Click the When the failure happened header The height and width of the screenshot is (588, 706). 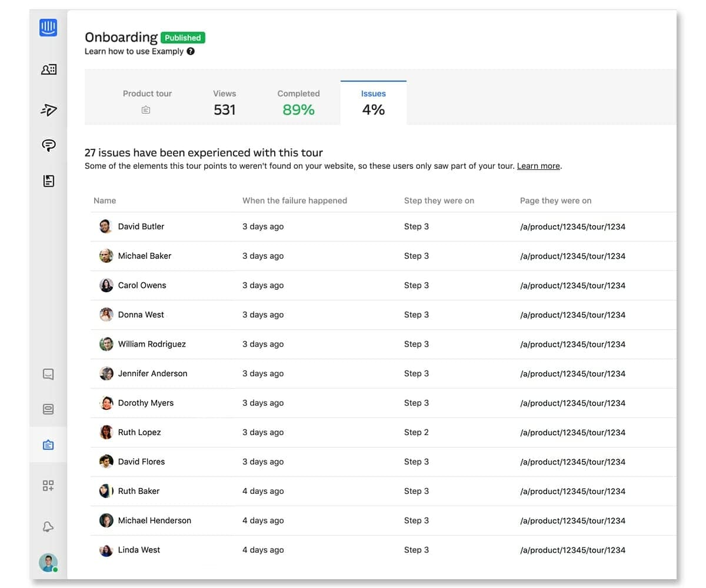tap(295, 201)
